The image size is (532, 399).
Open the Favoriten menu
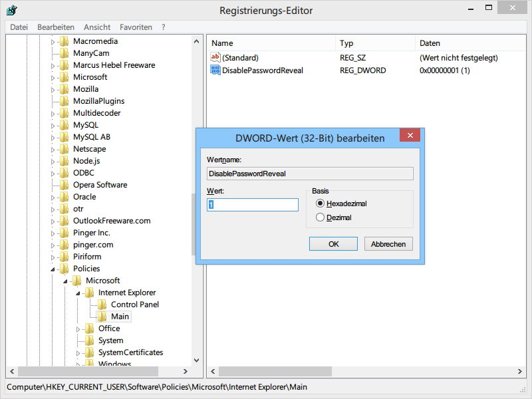coord(136,27)
